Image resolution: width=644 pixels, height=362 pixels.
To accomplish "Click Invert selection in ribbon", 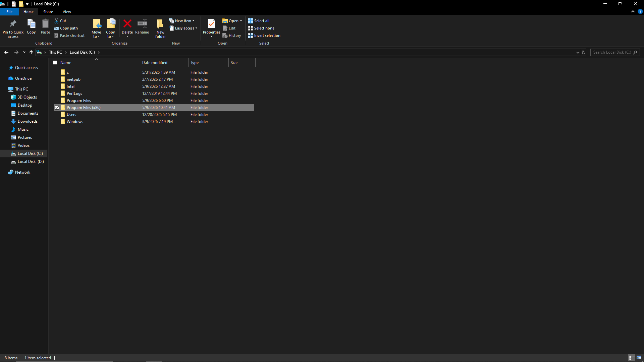I will [264, 36].
